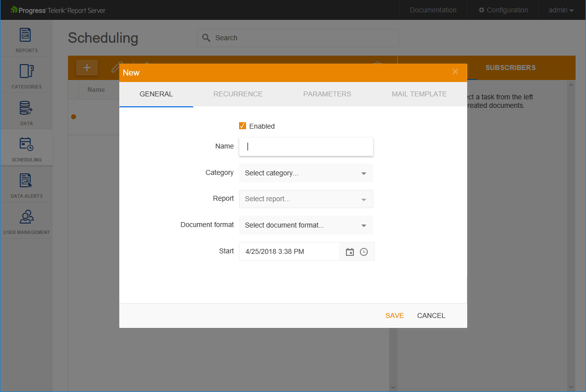Viewport: 586px width, 392px height.
Task: Open the admin user menu
Action: (561, 10)
